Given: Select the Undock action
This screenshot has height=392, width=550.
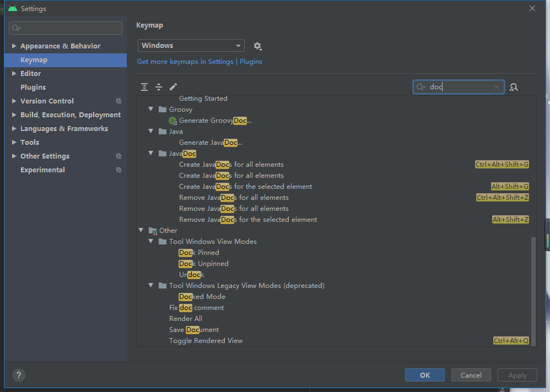Looking at the screenshot, I should coord(192,275).
